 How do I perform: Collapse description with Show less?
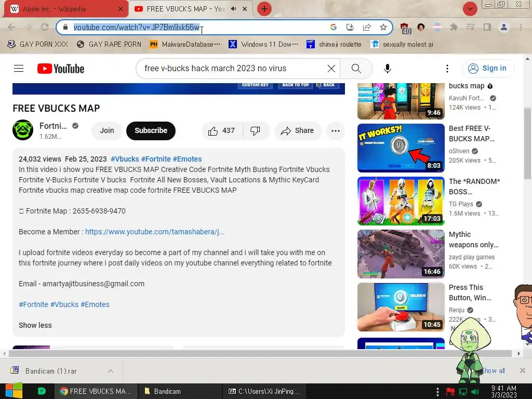tap(35, 325)
